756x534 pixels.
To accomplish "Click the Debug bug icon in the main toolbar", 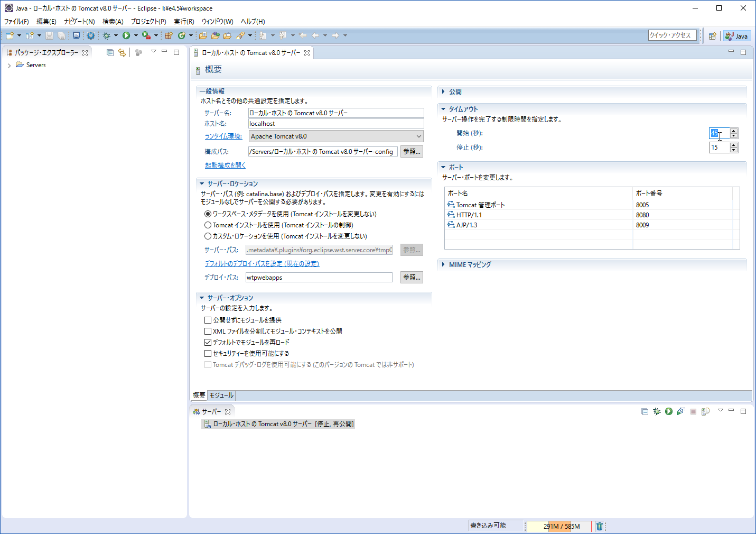I will click(x=106, y=35).
